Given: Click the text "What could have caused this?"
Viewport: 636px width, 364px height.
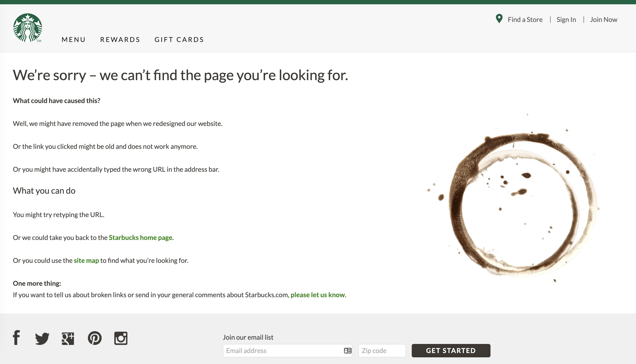Looking at the screenshot, I should (x=57, y=100).
